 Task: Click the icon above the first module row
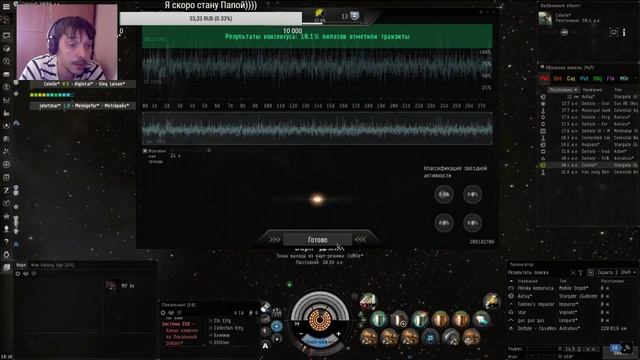point(368,301)
